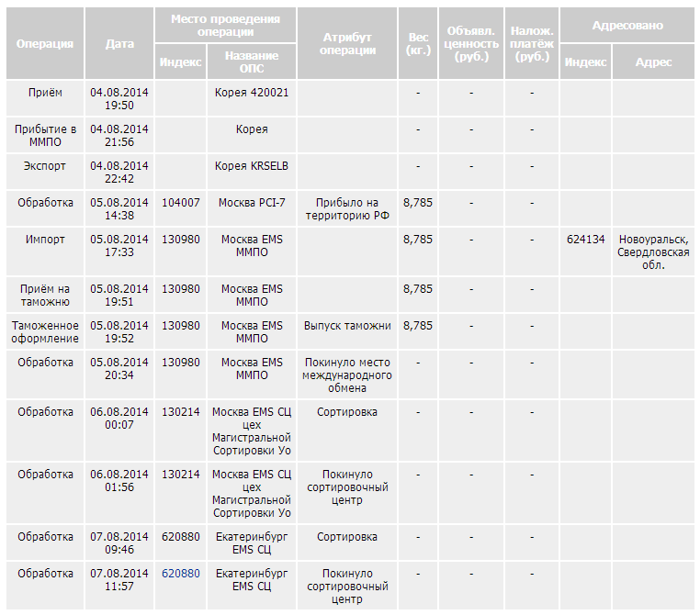Click 'Прибыло на территорию РФ' attribute
700x615 pixels.
[347, 208]
